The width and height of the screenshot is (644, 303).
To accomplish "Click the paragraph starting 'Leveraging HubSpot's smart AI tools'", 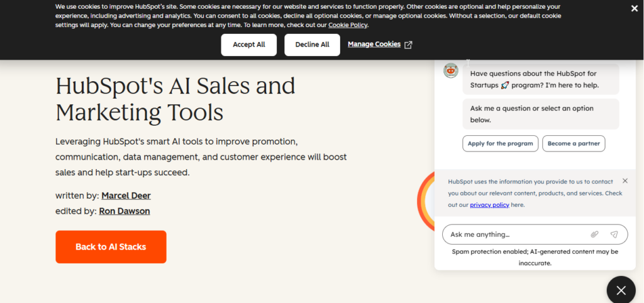I will pos(201,157).
